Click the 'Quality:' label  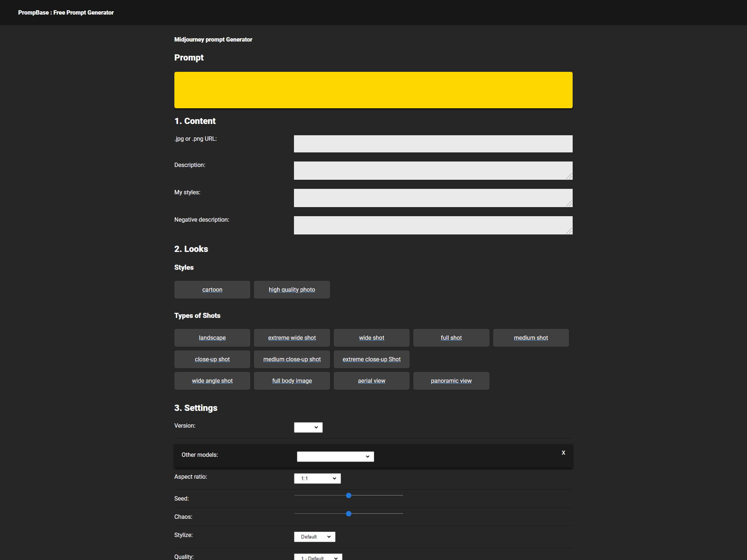tap(184, 556)
